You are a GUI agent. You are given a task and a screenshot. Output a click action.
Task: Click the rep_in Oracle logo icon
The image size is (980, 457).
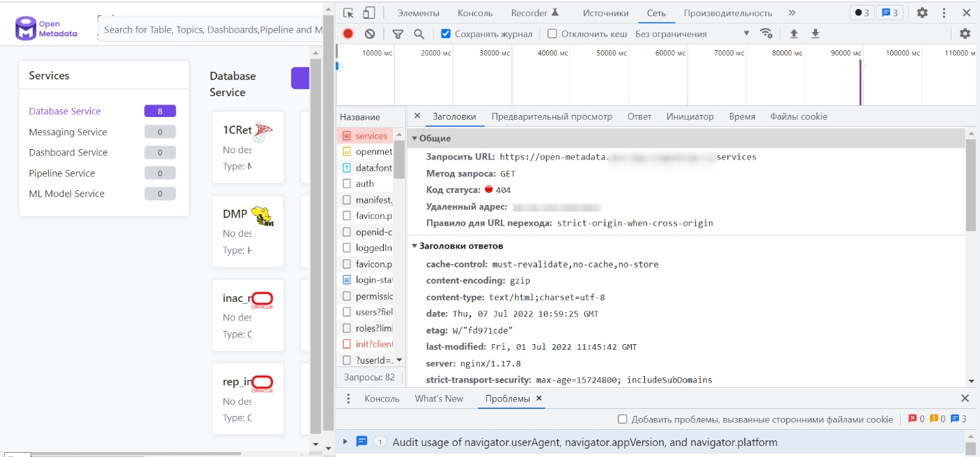(263, 383)
